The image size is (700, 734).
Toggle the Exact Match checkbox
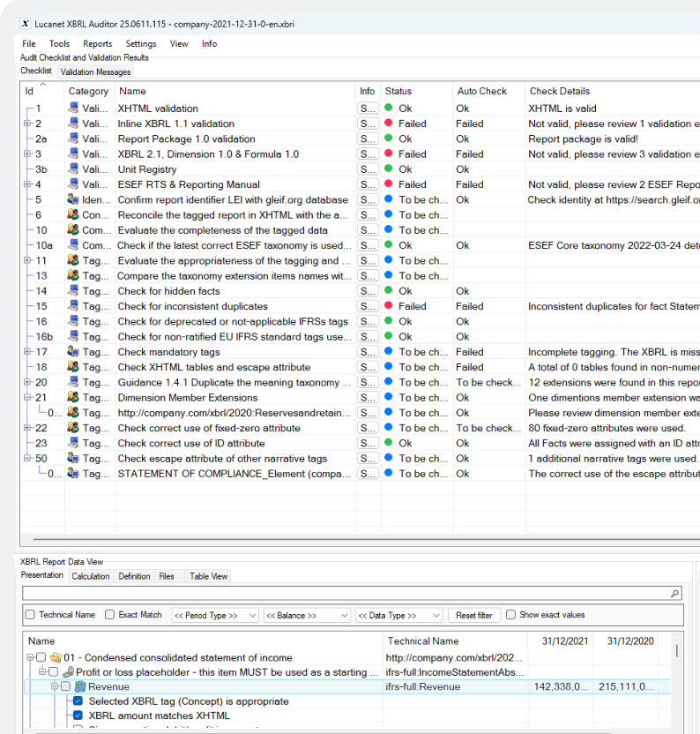coord(110,615)
